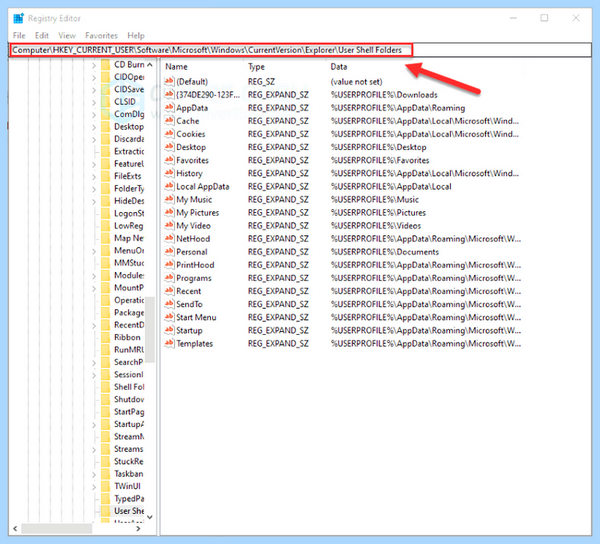Click the icon beside the AppData value
This screenshot has height=544, width=600.
point(169,107)
